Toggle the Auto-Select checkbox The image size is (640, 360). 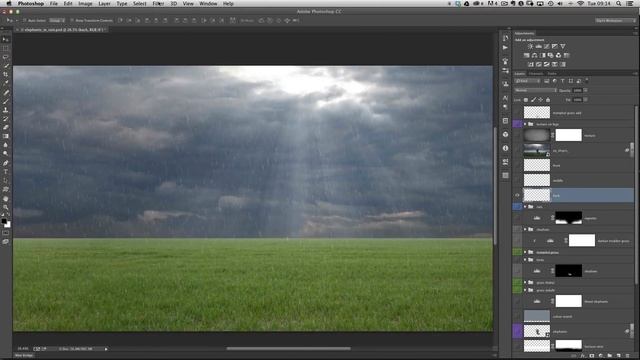pyautogui.click(x=24, y=20)
